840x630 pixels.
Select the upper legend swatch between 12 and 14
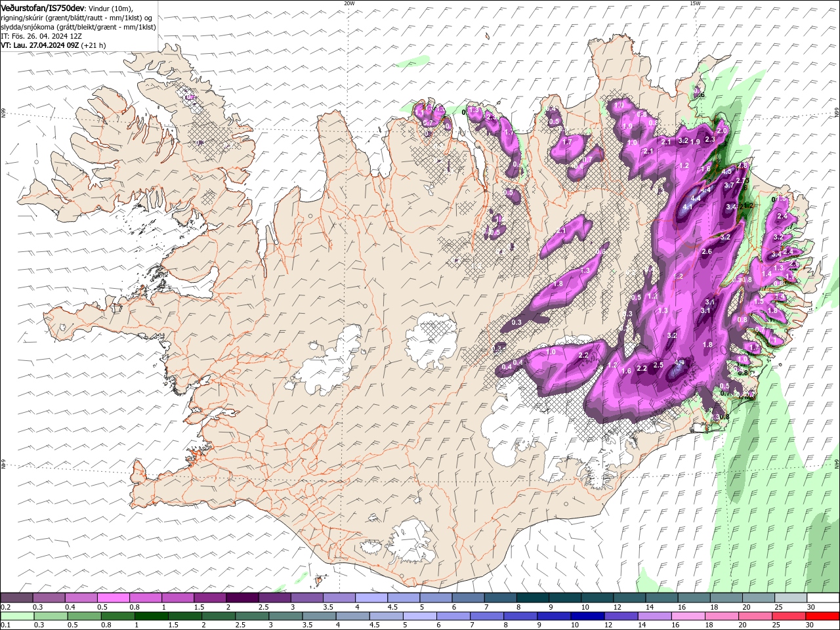coord(628,598)
